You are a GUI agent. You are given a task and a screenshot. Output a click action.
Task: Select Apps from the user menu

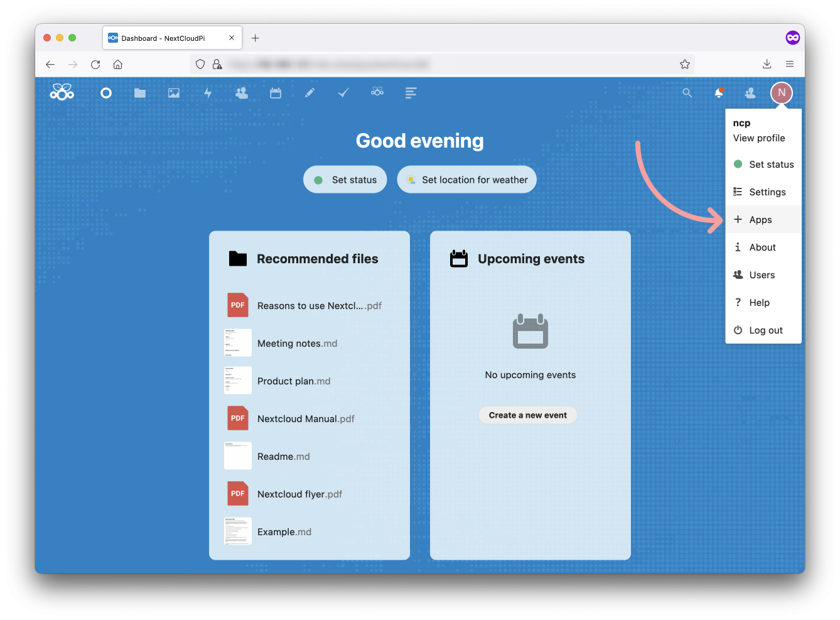(760, 219)
